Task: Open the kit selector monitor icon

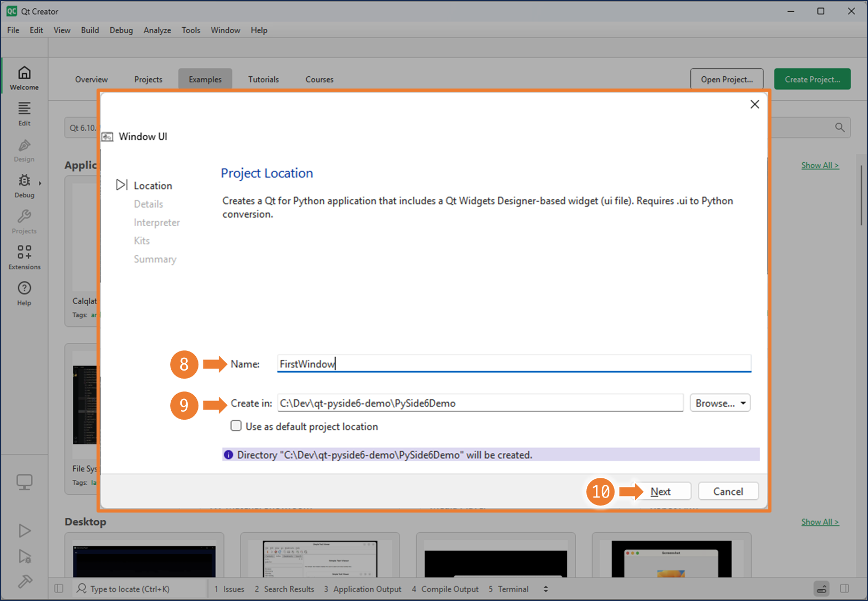Action: pyautogui.click(x=24, y=483)
